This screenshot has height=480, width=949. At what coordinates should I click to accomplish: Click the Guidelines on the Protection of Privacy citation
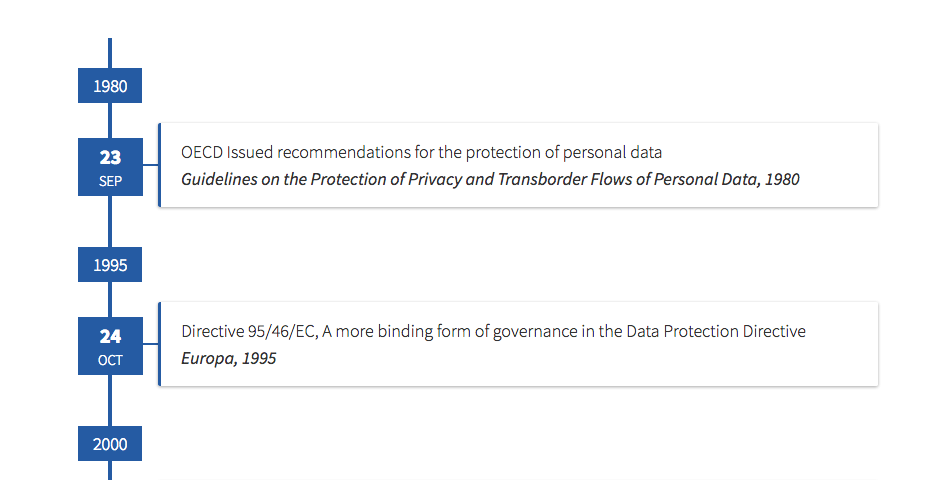(x=490, y=180)
